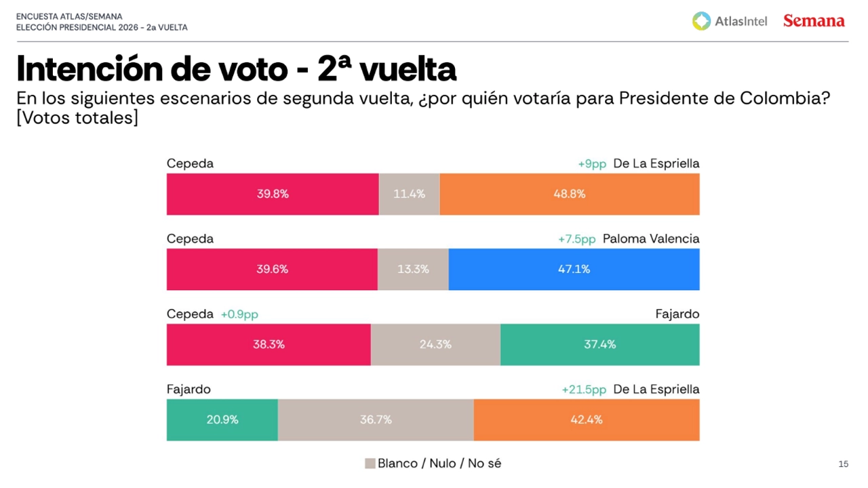
Task: Click the 39.6% Cepeda bar segment
Action: click(272, 269)
